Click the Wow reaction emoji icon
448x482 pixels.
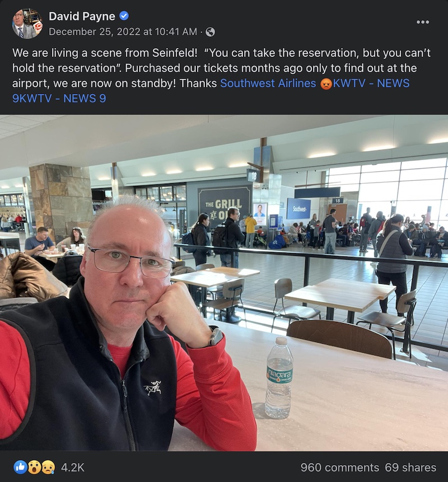tap(34, 467)
